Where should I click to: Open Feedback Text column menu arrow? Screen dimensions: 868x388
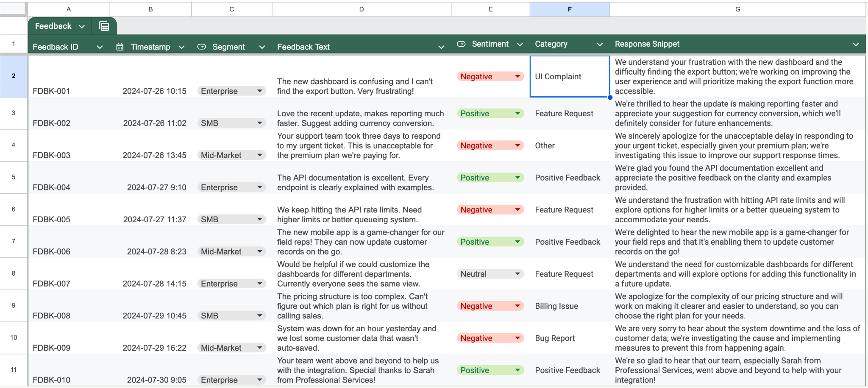pyautogui.click(x=441, y=47)
